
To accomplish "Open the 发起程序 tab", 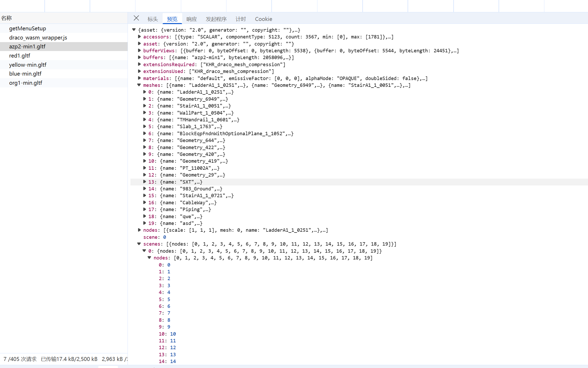I will pyautogui.click(x=216, y=19).
